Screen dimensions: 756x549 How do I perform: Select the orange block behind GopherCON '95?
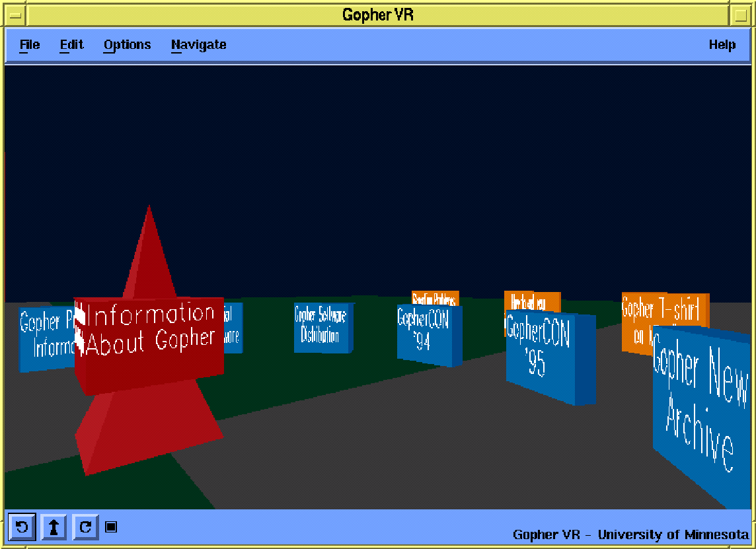click(532, 301)
